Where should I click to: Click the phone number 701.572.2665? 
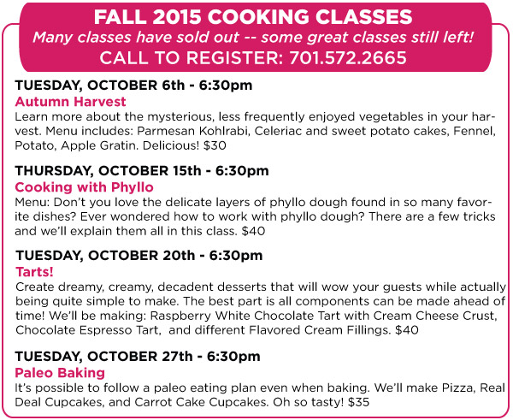coord(347,58)
